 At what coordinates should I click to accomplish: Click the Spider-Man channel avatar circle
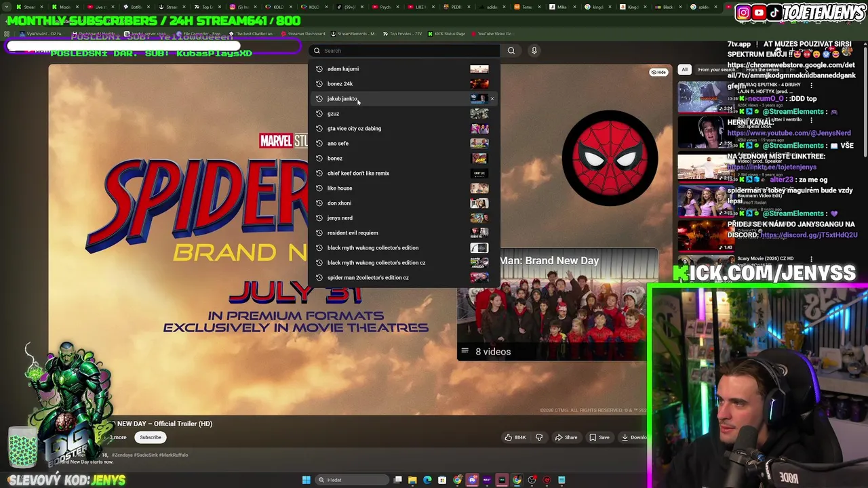pos(610,157)
